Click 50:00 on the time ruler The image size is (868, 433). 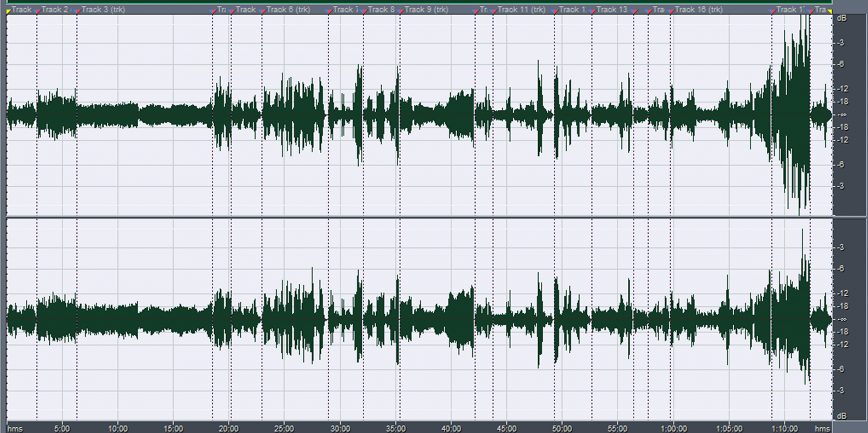[562, 428]
